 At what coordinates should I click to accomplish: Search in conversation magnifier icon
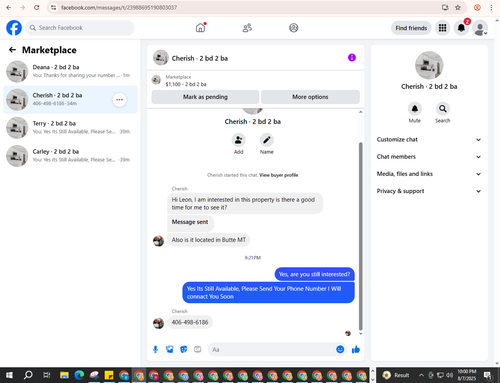443,109
